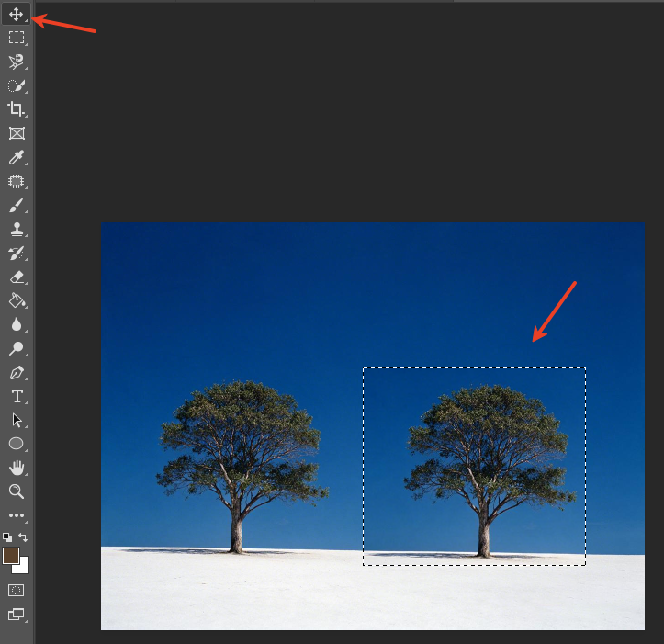
Task: Toggle Quick Mask mode
Action: click(17, 590)
